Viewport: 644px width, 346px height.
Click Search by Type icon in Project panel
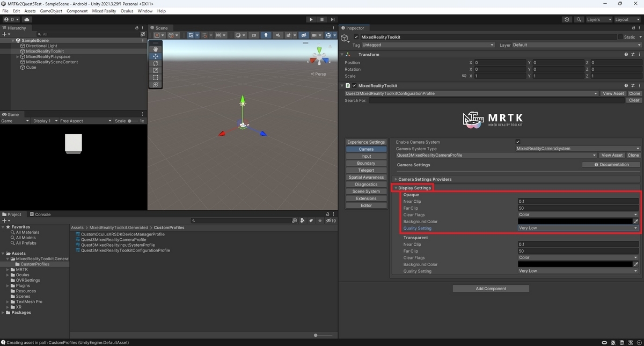pyautogui.click(x=302, y=220)
